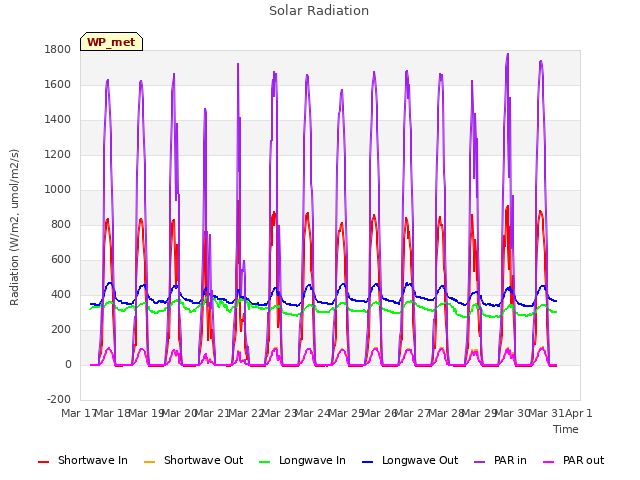
Task: Click the 1800 y-axis tick label
Action: tap(58, 49)
